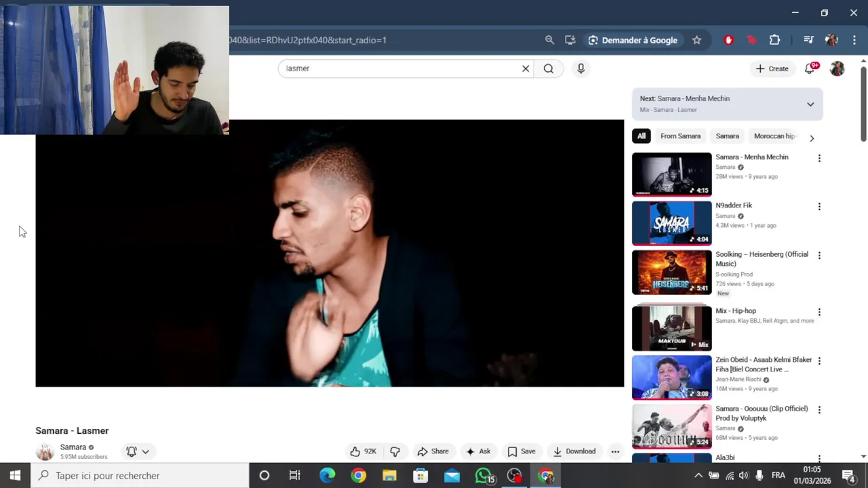Viewport: 868px width, 488px height.
Task: Open File Explorer from taskbar
Action: tap(389, 476)
